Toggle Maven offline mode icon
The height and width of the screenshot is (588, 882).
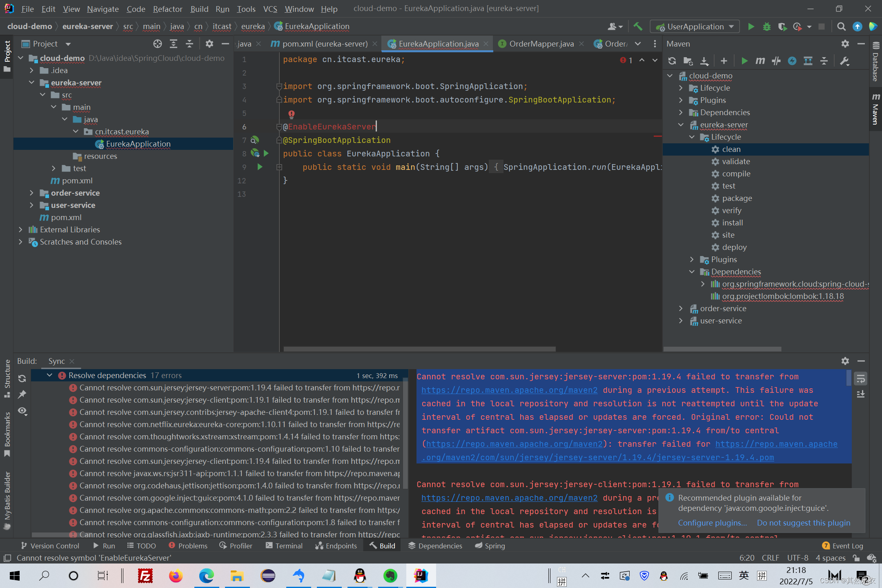776,61
